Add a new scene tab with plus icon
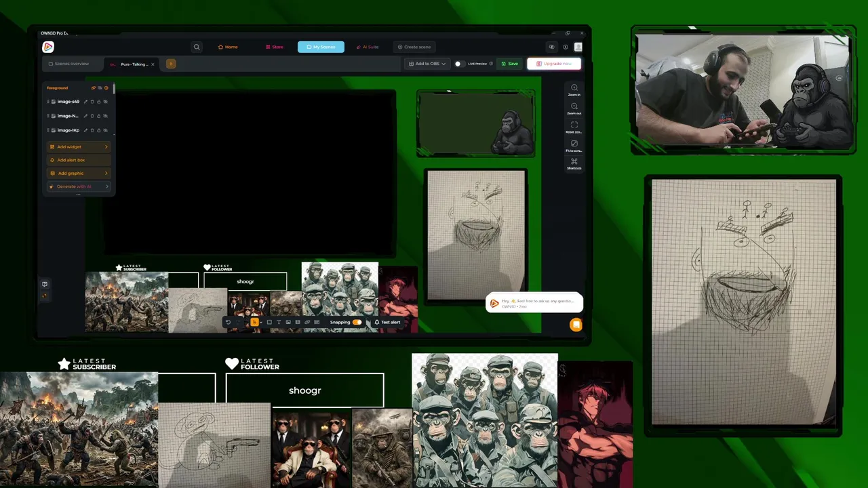Viewport: 868px width, 488px height. [171, 64]
